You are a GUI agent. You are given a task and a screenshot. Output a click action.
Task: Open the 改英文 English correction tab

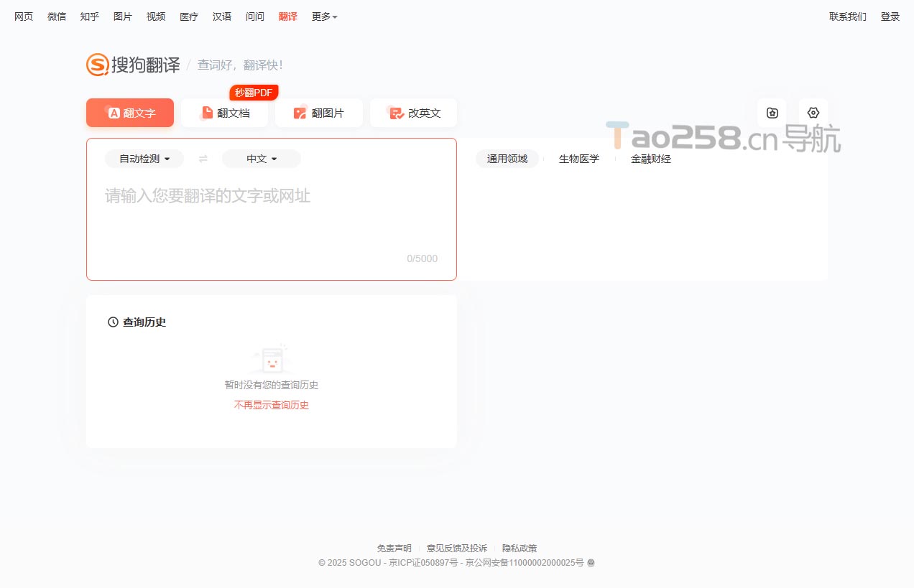click(413, 113)
